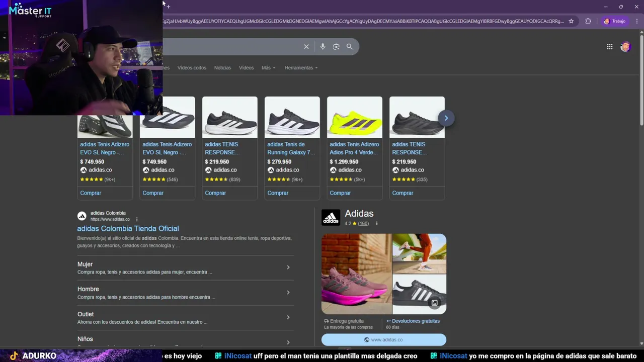Click the Outlet sitelink title

click(86, 314)
